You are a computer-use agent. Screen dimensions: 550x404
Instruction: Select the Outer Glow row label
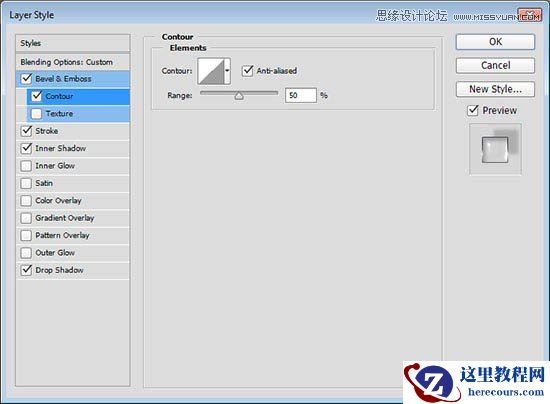pyautogui.click(x=55, y=252)
